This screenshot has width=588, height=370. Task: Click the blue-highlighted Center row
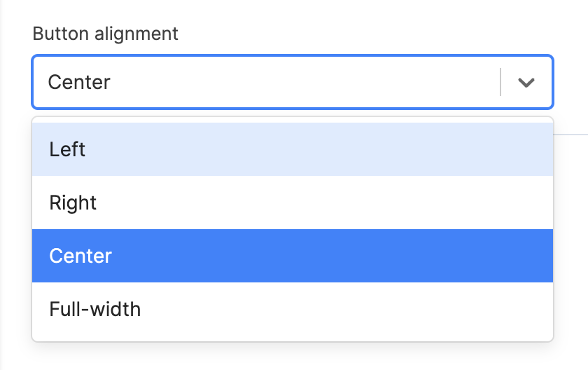293,256
